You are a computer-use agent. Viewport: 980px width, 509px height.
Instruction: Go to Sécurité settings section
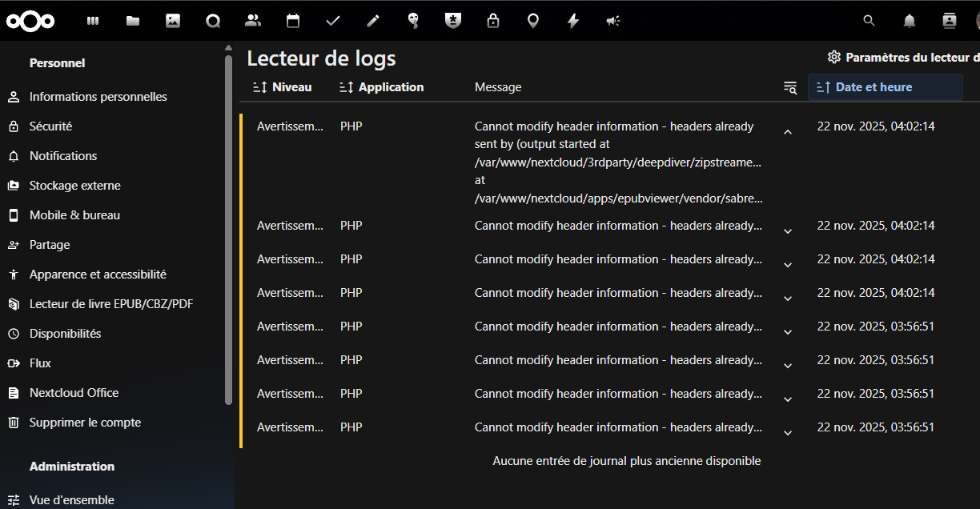(x=50, y=126)
